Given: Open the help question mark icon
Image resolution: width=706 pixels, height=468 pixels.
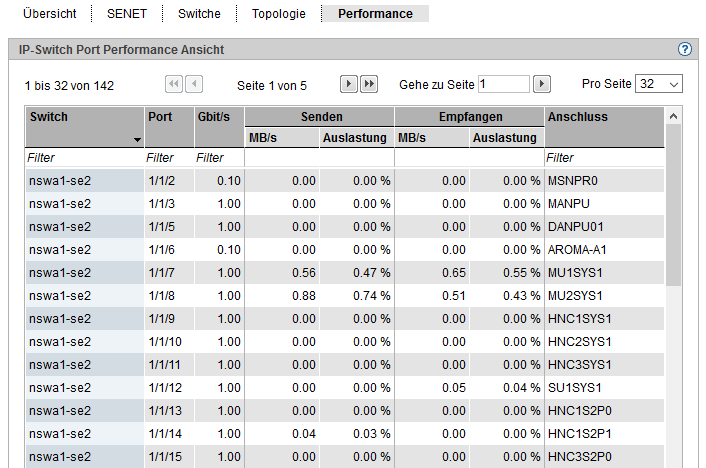Looking at the screenshot, I should tap(685, 49).
